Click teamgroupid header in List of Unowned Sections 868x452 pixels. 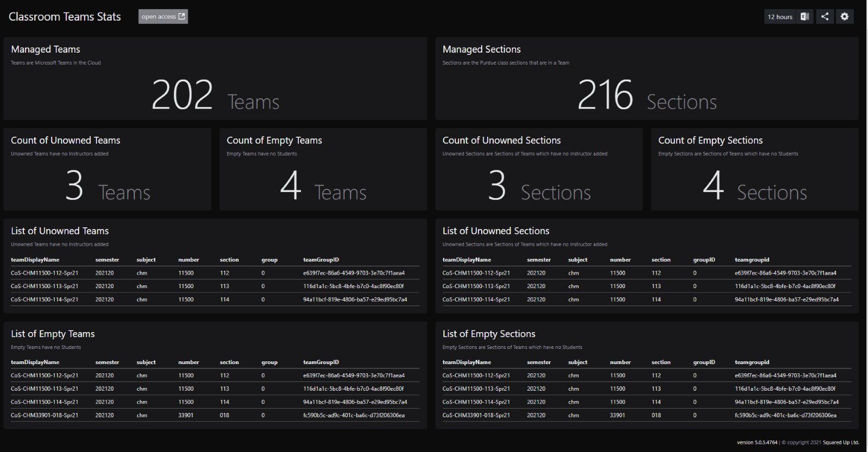click(752, 260)
